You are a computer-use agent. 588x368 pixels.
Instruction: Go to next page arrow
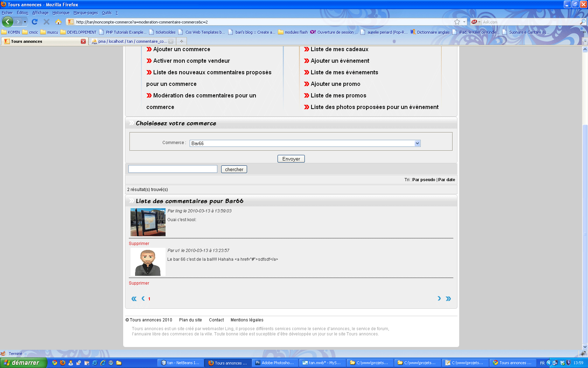439,299
